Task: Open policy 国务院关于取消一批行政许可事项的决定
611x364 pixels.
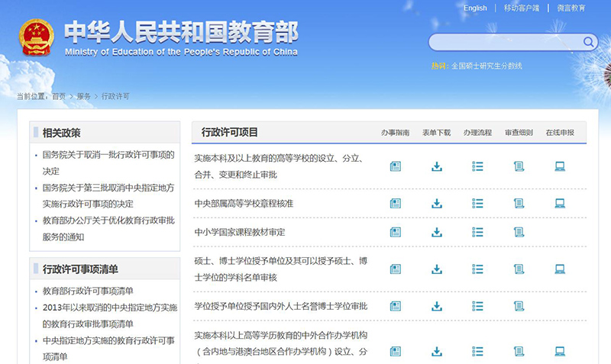Action: [x=108, y=163]
